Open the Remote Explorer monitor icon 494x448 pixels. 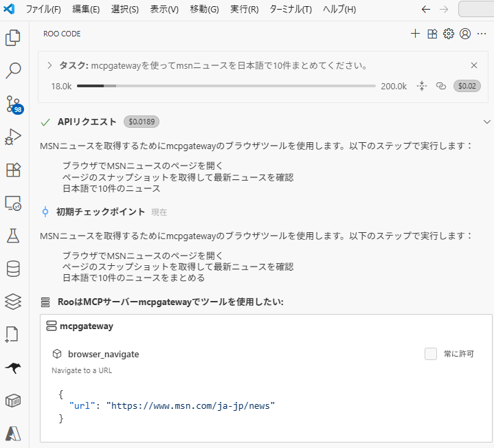pos(13,203)
